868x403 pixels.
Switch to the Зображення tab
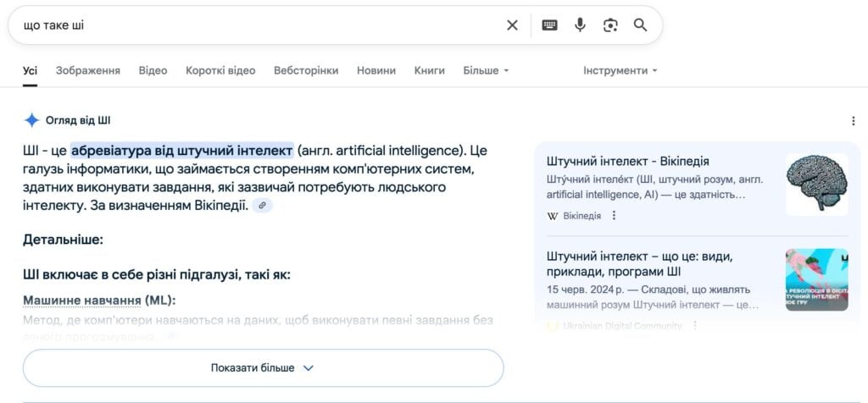coord(88,70)
